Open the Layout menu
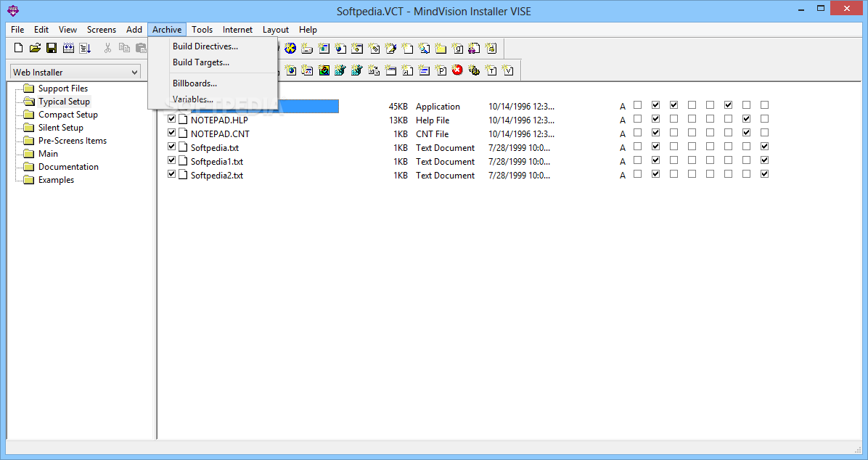The height and width of the screenshot is (460, 868). pyautogui.click(x=276, y=29)
